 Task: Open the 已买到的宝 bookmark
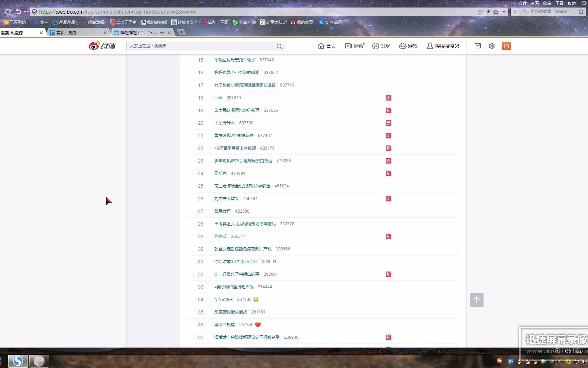click(17, 22)
